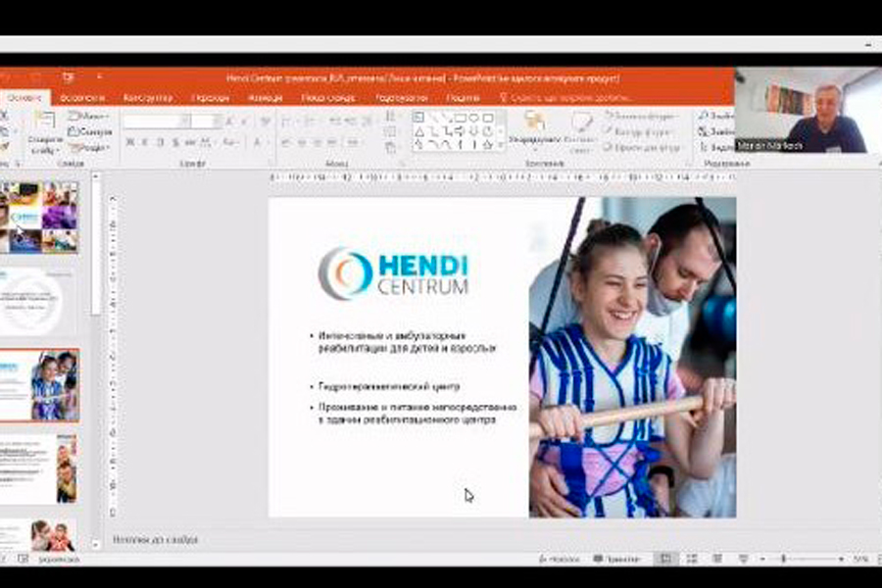Open the Подання ribbon tab

pyautogui.click(x=463, y=97)
